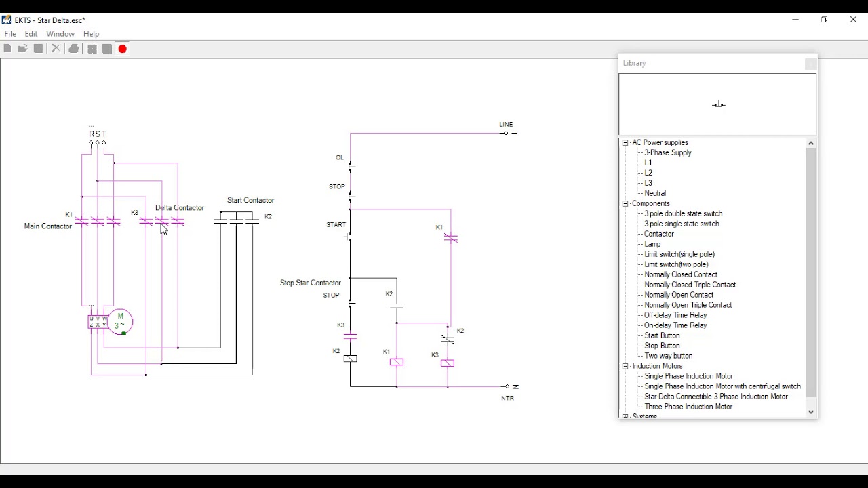
Task: Click the component preview thumbnail in Library
Action: coord(718,104)
